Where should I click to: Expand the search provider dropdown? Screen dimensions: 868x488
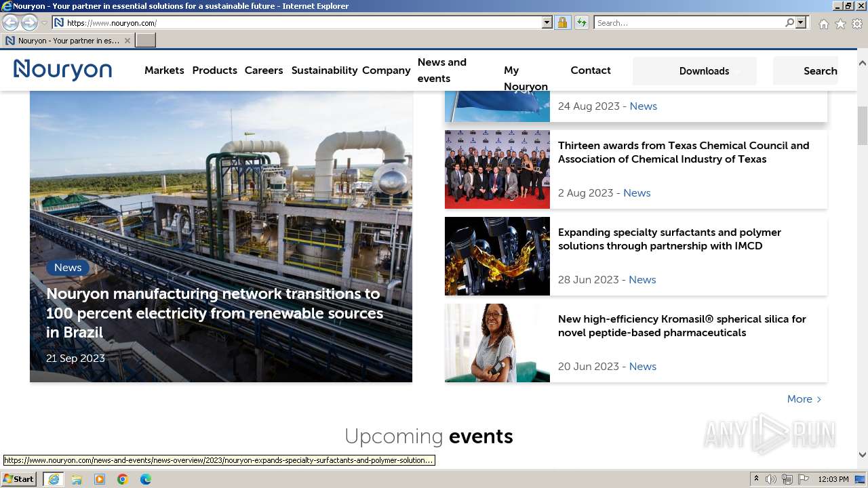click(801, 22)
